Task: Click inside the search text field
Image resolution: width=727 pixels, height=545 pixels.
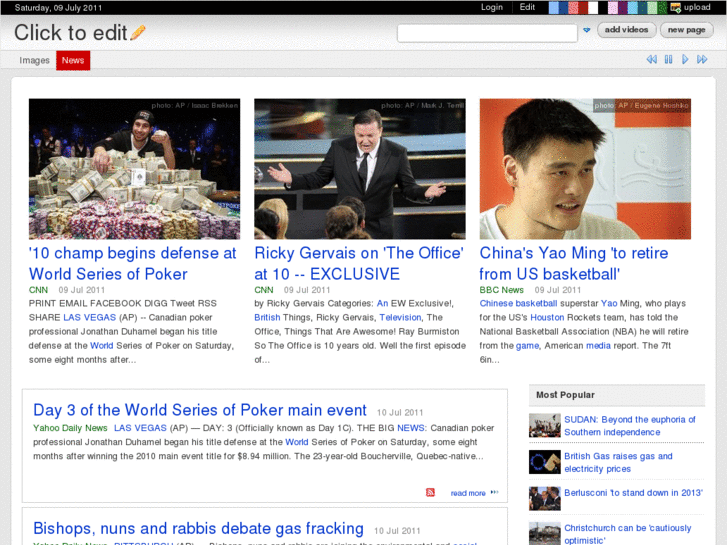Action: pos(486,33)
